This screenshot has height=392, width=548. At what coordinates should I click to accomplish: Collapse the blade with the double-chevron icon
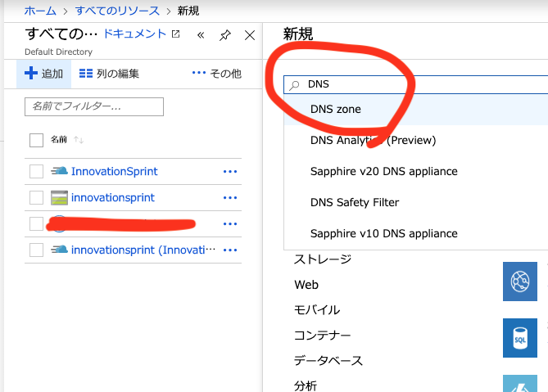point(201,35)
